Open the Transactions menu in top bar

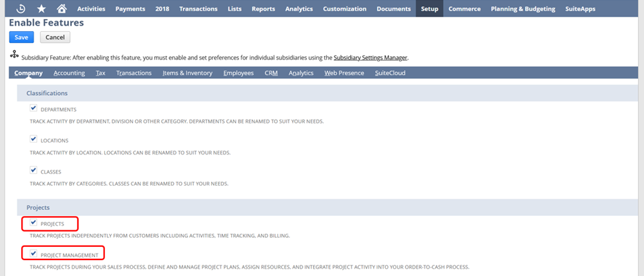click(x=198, y=9)
